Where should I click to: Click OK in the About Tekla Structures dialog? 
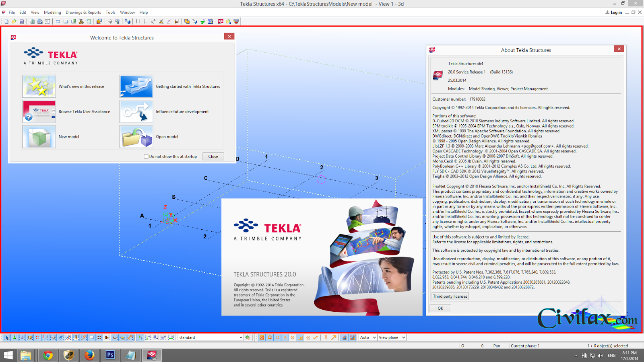point(440,309)
